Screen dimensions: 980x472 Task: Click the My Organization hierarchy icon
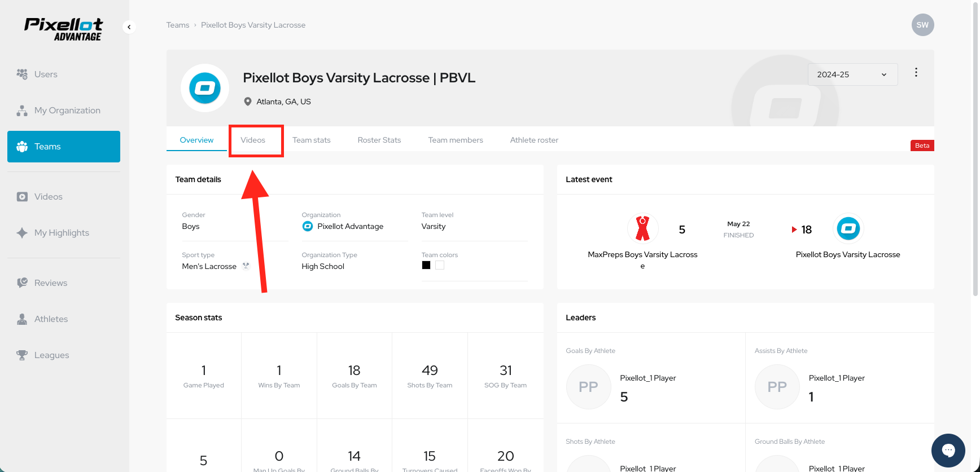point(22,111)
